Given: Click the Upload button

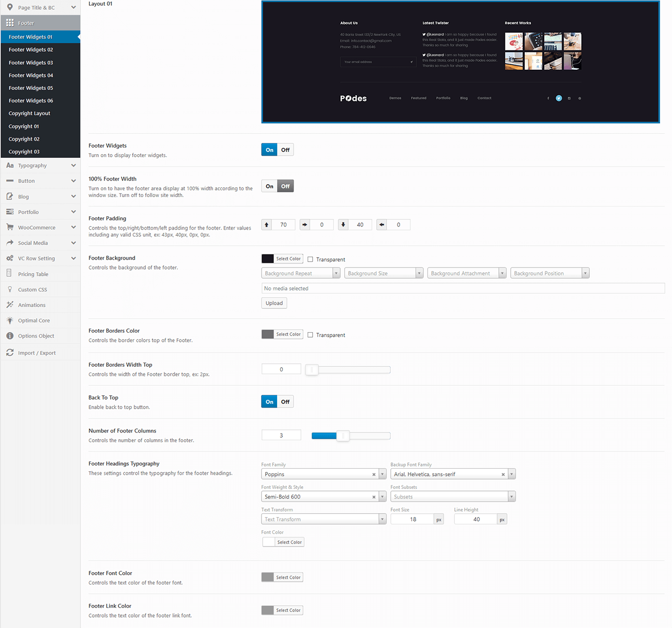Looking at the screenshot, I should tap(274, 303).
